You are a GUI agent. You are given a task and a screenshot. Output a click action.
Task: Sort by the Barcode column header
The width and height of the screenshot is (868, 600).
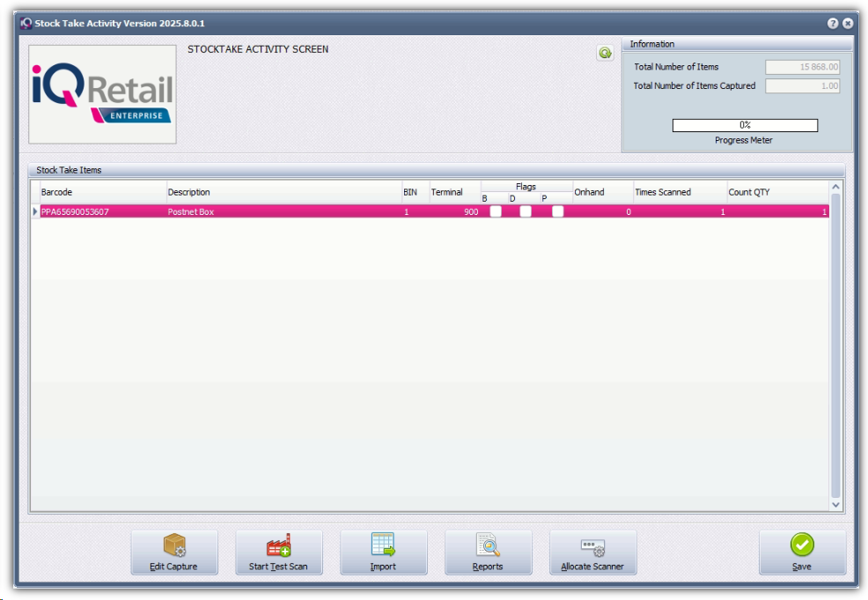[x=103, y=192]
